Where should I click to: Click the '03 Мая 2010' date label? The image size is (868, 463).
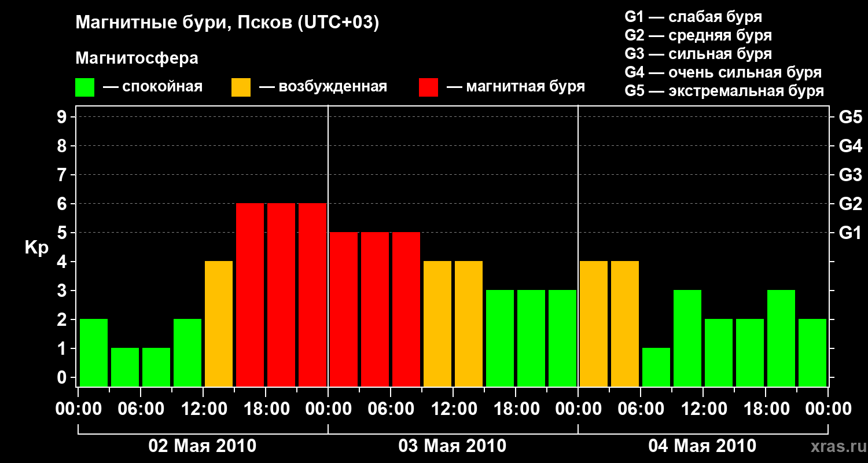(453, 446)
